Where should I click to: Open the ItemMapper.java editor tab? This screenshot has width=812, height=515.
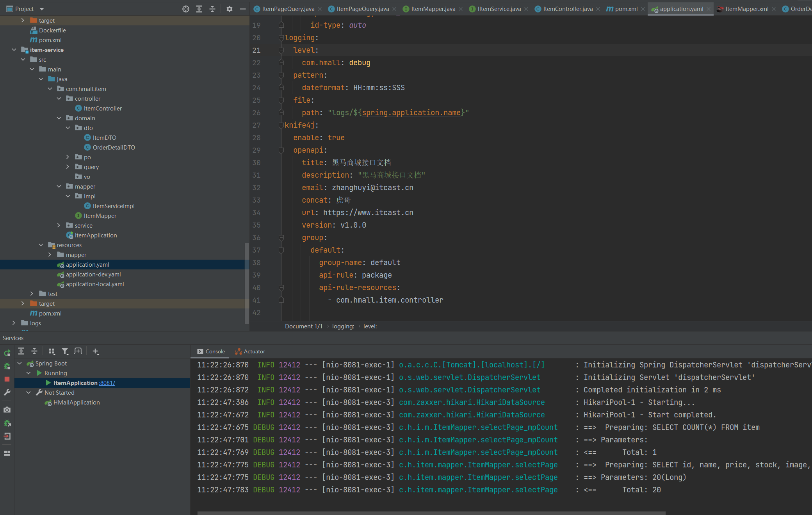pos(433,9)
